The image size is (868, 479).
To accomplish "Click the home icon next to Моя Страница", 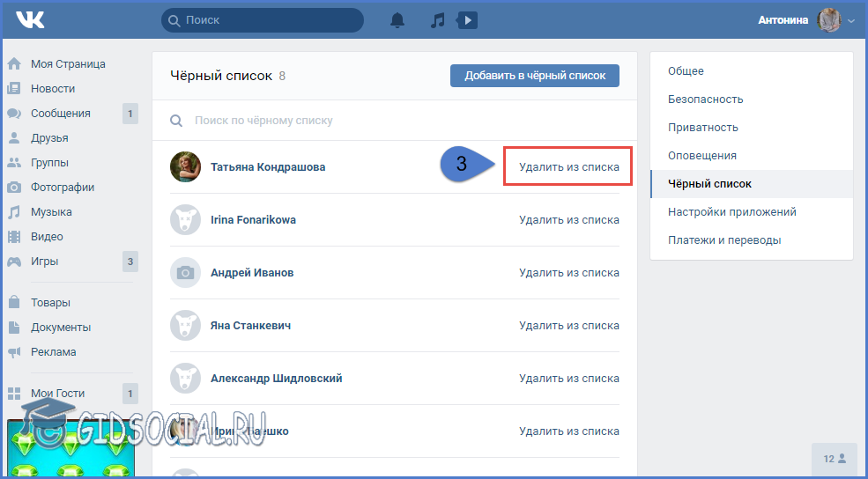I will 14,63.
